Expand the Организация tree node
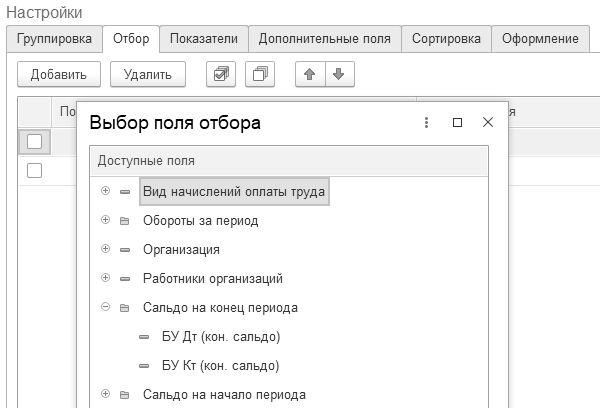The width and height of the screenshot is (600, 408). (105, 250)
